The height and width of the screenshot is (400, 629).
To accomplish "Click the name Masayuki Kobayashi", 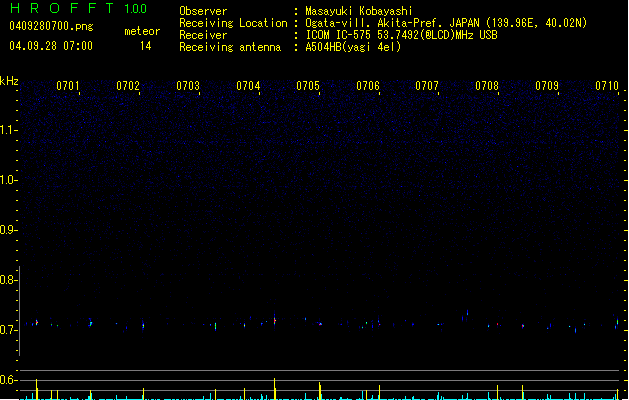I will pos(359,11).
